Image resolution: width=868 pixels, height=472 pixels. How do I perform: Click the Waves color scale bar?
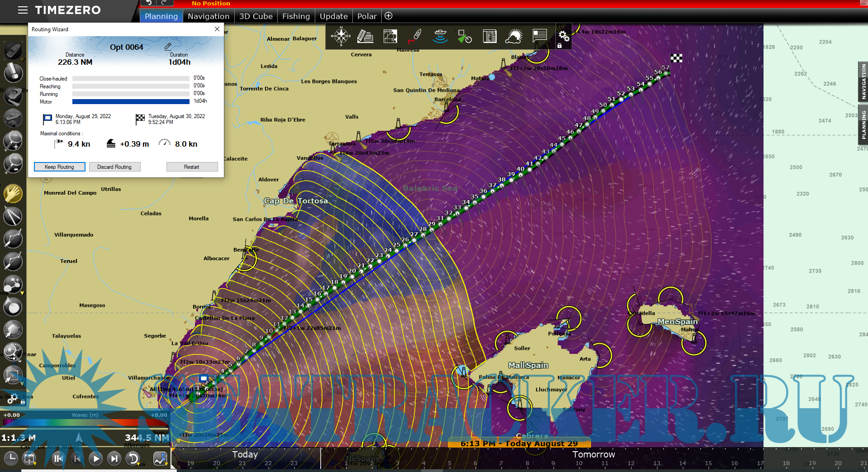[x=85, y=422]
